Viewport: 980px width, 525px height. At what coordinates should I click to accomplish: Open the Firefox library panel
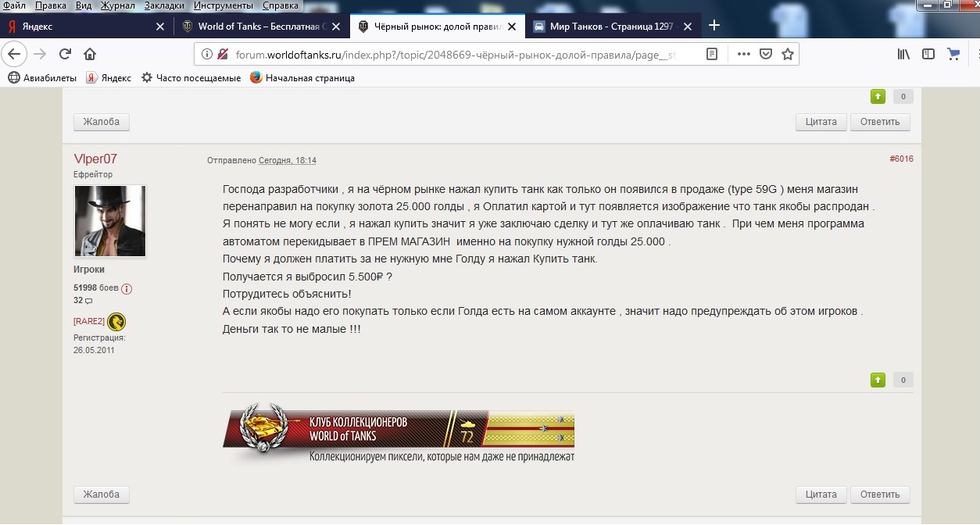coord(904,54)
